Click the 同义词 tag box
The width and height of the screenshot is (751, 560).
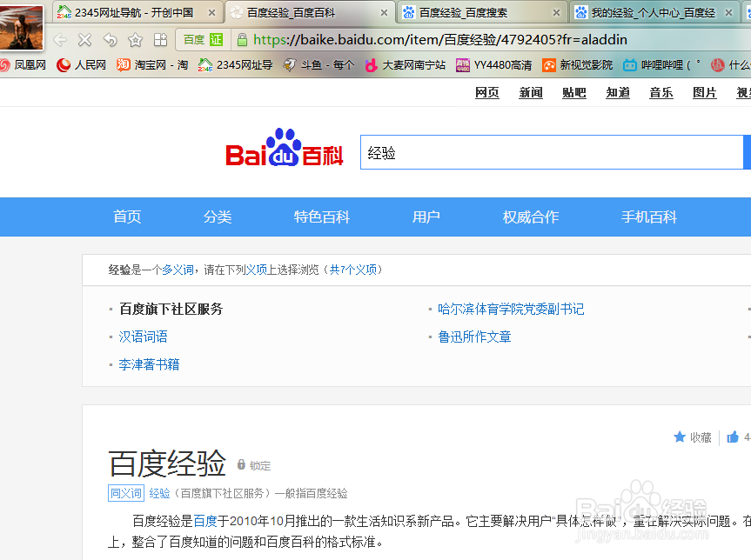coord(126,493)
